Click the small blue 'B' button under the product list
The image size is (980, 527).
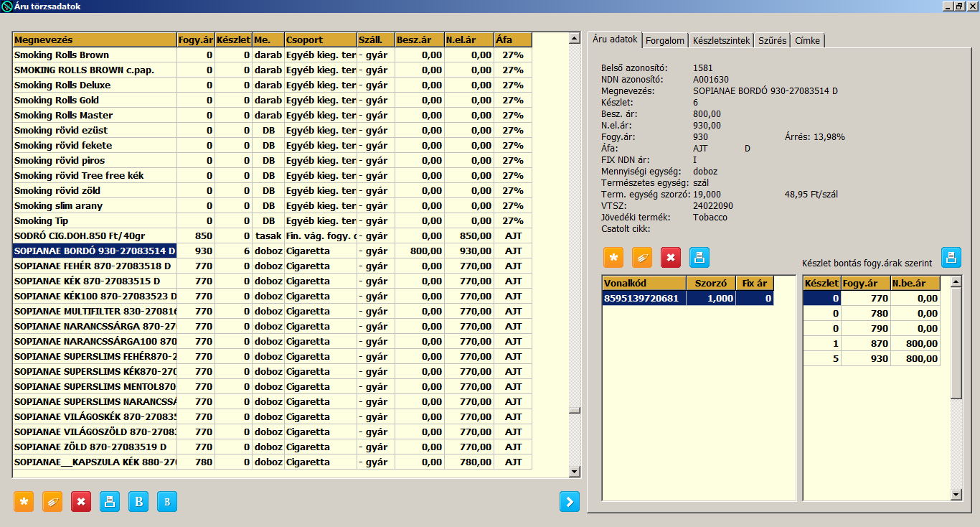167,501
